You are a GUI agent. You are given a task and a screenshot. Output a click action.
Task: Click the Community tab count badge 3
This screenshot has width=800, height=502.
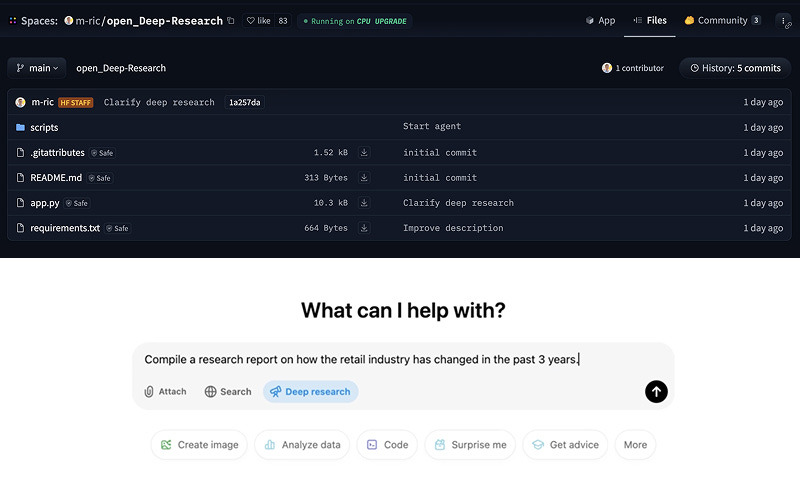756,20
